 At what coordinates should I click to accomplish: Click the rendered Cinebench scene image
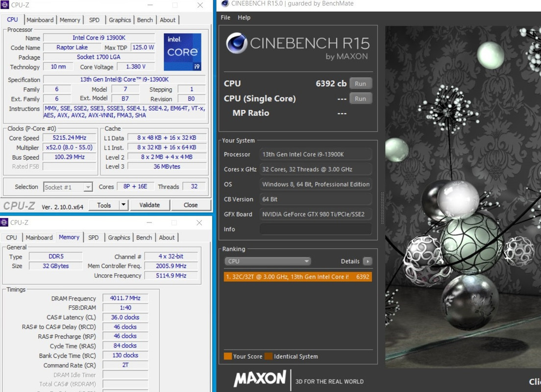coord(463,196)
